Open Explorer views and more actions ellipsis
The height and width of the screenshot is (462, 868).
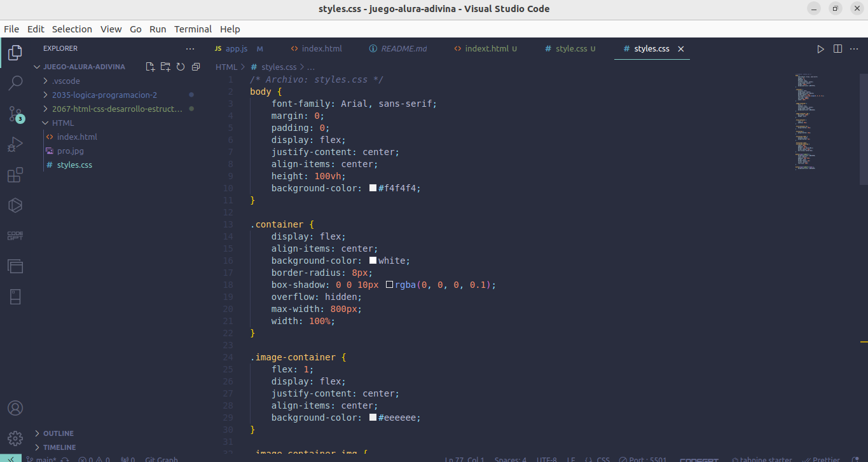tap(190, 48)
